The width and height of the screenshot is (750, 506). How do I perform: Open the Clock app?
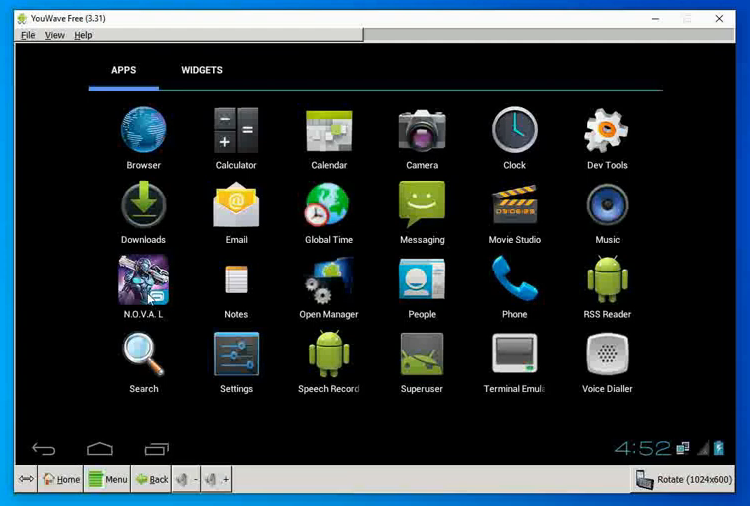pyautogui.click(x=515, y=130)
